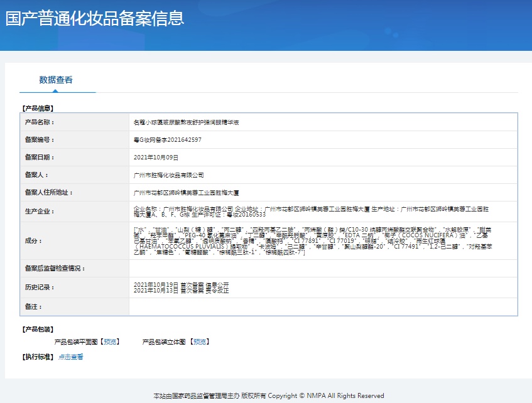
Task: Click 广州市胜梅化妆品有限公司 in the 备案人 row
Action: pos(169,175)
